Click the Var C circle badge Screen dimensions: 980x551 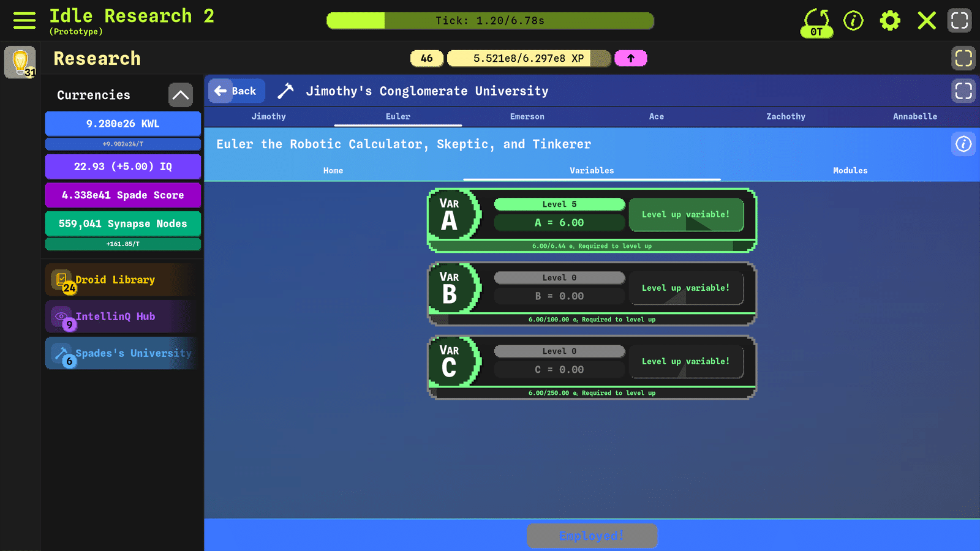coord(452,361)
